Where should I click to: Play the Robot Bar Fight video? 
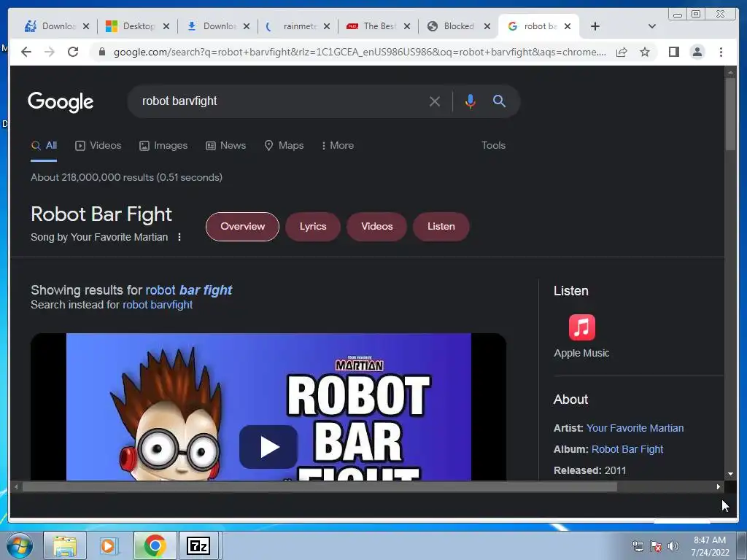(268, 447)
